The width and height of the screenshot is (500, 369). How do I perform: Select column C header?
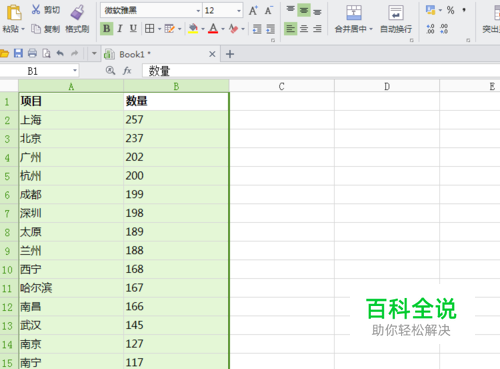pos(282,86)
